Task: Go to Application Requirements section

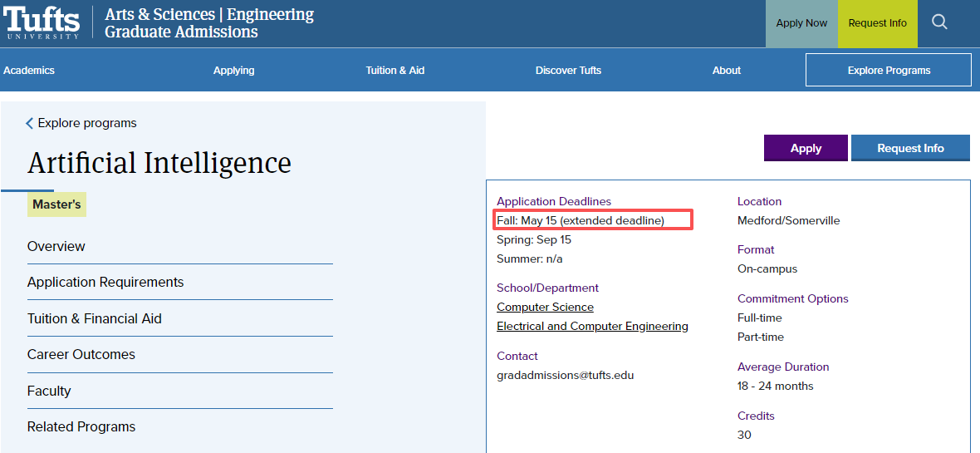Action: [105, 282]
